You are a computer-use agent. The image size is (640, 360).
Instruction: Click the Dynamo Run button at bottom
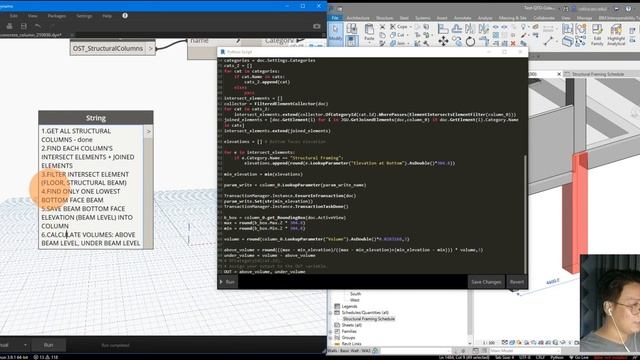coord(49,345)
